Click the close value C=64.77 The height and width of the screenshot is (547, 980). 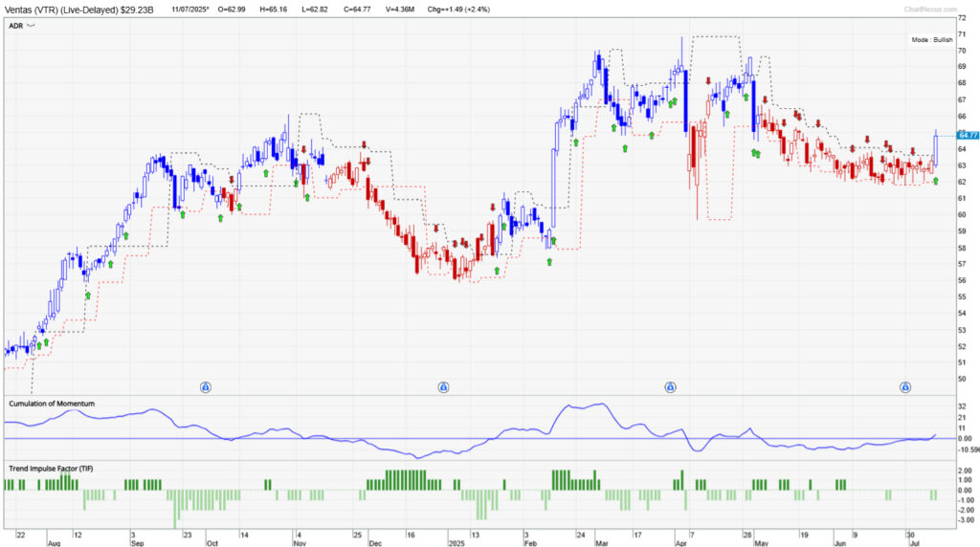coord(357,10)
